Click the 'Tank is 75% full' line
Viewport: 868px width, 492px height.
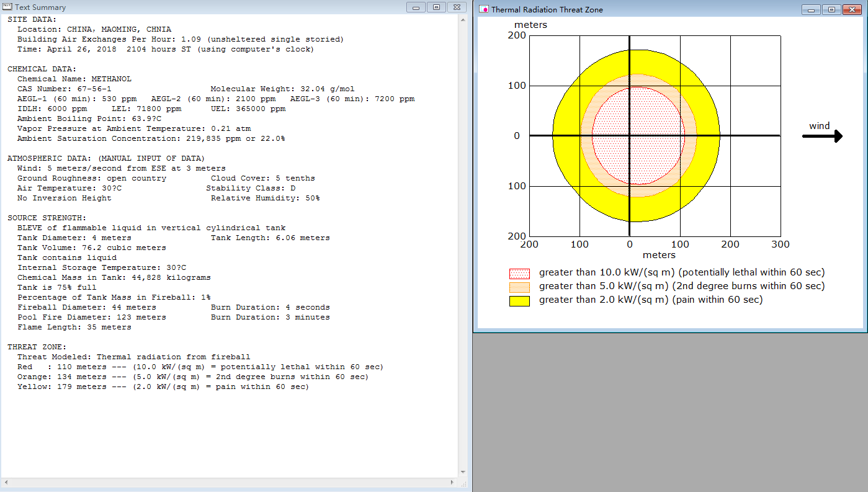57,287
